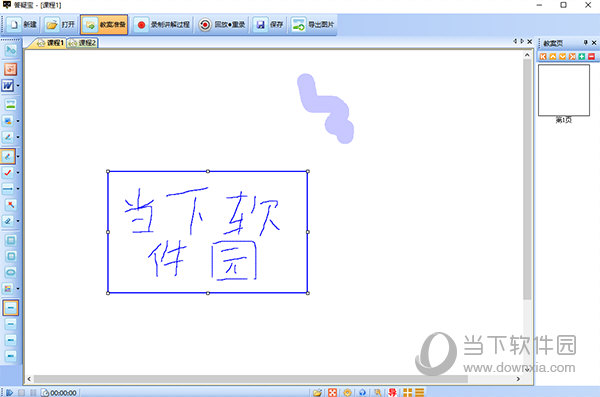The height and width of the screenshot is (397, 600).
Task: Click the 回放●重录 playback button
Action: click(x=222, y=25)
